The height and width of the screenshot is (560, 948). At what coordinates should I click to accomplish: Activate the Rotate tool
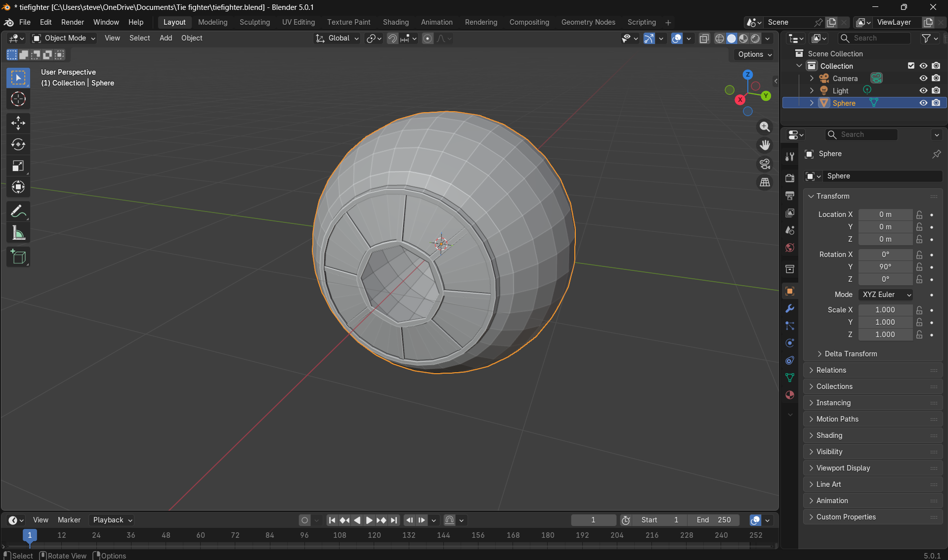click(18, 144)
